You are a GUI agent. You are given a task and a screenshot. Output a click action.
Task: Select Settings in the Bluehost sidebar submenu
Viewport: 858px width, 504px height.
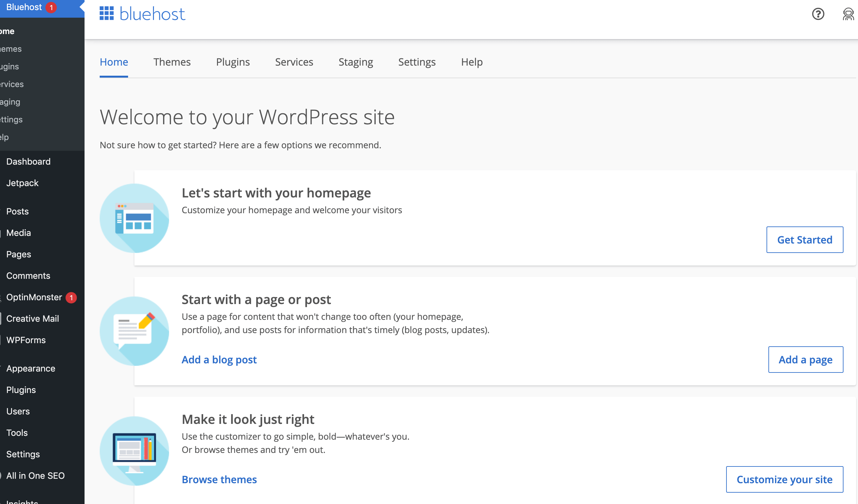coord(11,120)
